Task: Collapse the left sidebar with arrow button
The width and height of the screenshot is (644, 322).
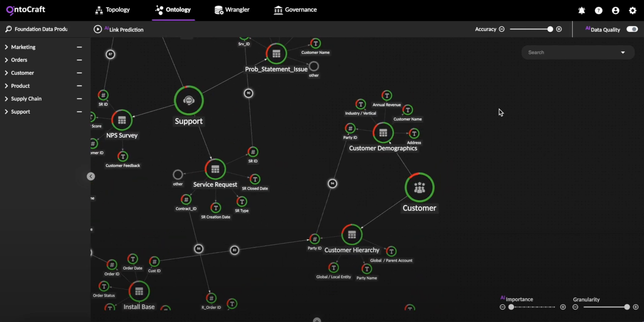Action: coord(91,176)
